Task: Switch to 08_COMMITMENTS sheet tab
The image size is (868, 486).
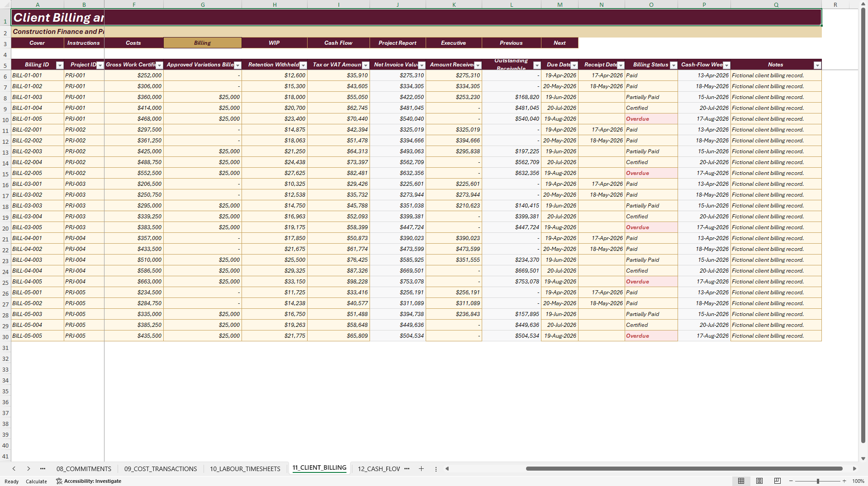Action: pyautogui.click(x=84, y=469)
